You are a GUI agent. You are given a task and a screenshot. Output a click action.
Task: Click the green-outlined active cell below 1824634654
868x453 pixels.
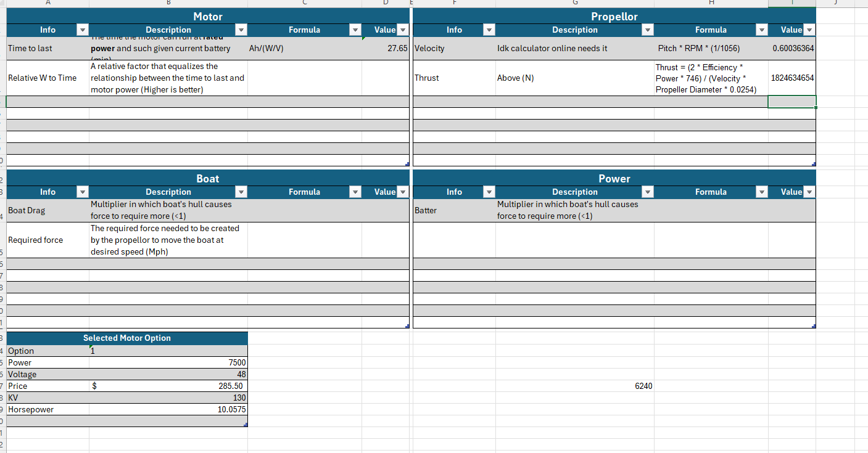792,102
